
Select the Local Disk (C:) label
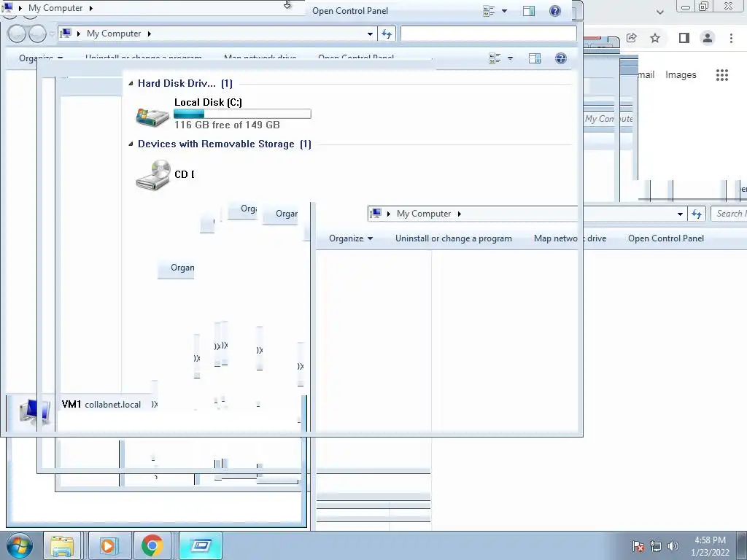208,102
